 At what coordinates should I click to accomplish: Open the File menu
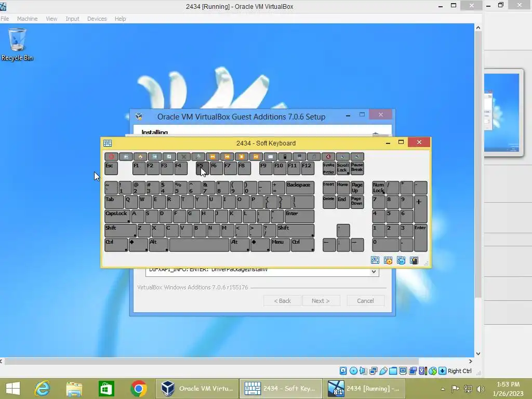click(5, 19)
